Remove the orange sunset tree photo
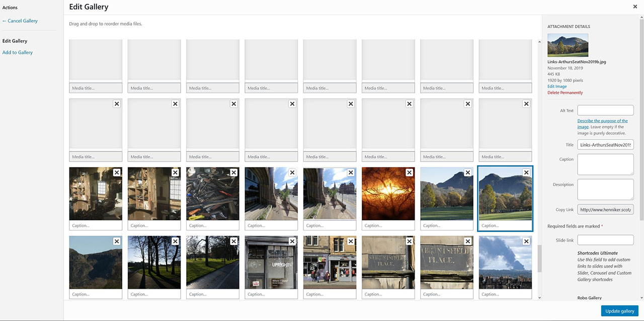644x321 pixels. click(409, 172)
